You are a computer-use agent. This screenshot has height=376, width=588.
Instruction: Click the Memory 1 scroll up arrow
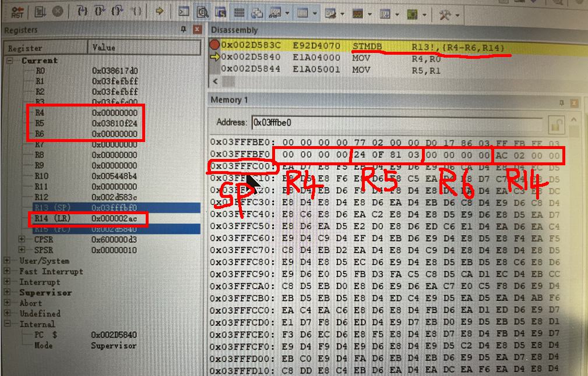tap(574, 120)
